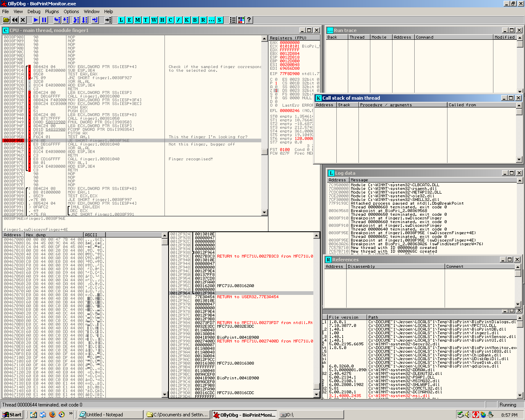Open the Plugins menu

[52, 11]
